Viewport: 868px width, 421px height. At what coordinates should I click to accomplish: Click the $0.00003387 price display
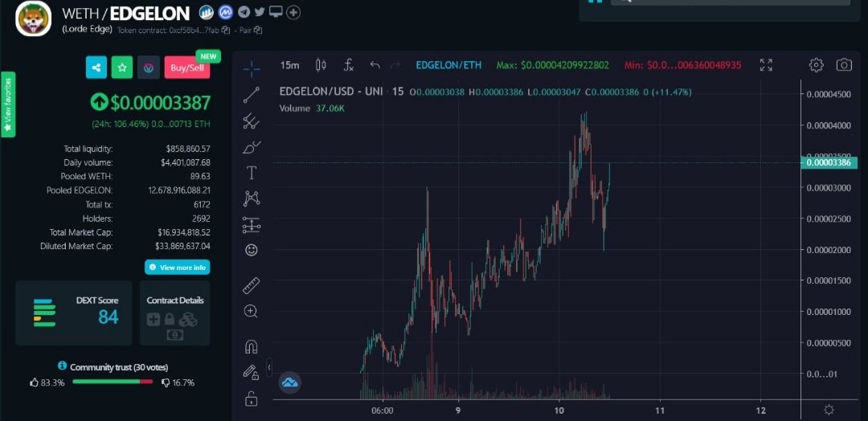tap(160, 103)
